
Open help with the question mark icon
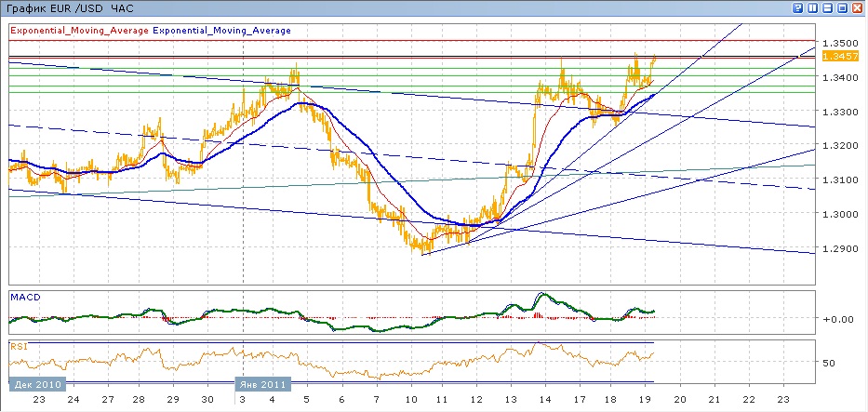[x=798, y=8]
